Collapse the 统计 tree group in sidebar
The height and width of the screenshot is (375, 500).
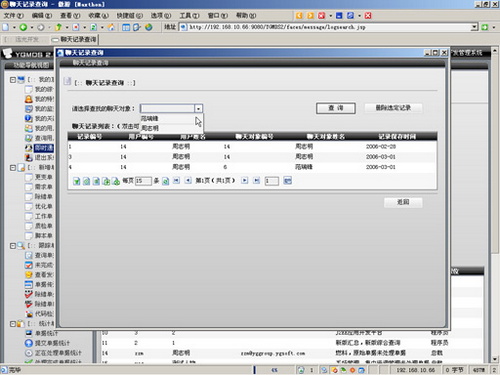click(x=13, y=324)
